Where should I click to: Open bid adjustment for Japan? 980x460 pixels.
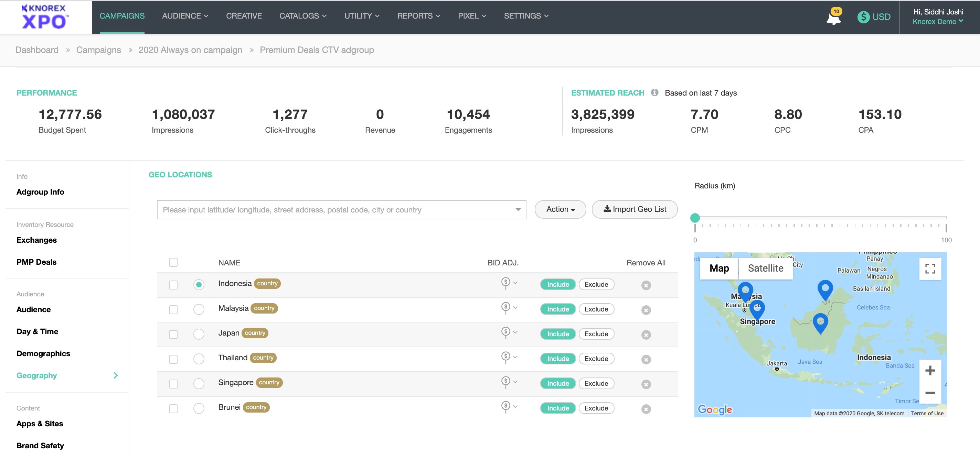click(509, 333)
